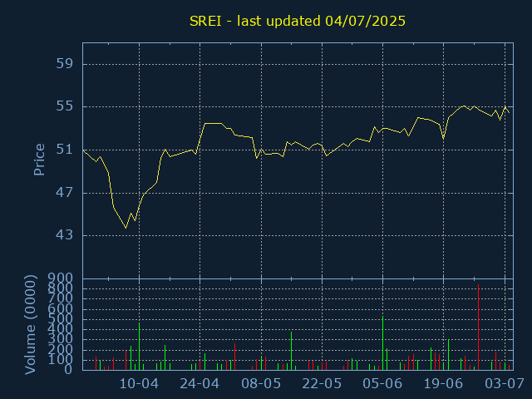Click the green volume bar at 10-04
Image resolution: width=532 pixels, height=399 pixels.
[x=139, y=347]
